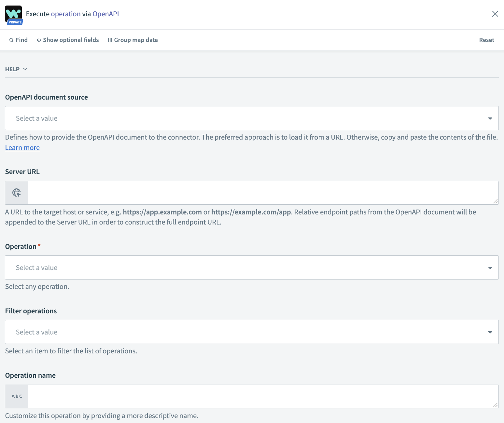Image resolution: width=504 pixels, height=423 pixels.
Task: Click the Group map data toolbar label
Action: pos(136,40)
